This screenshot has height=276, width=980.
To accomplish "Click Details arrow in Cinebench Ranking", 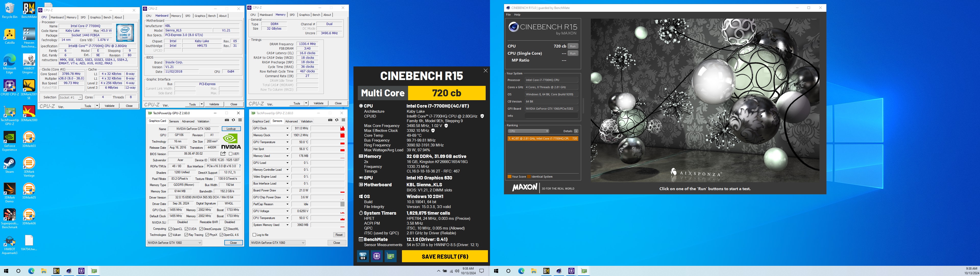I will 576,131.
